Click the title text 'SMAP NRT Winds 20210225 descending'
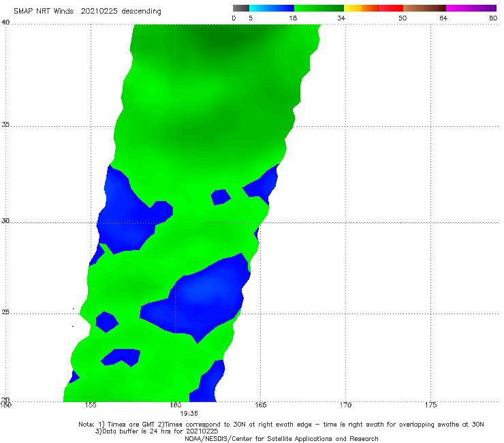This screenshot has height=443, width=504. [x=87, y=12]
